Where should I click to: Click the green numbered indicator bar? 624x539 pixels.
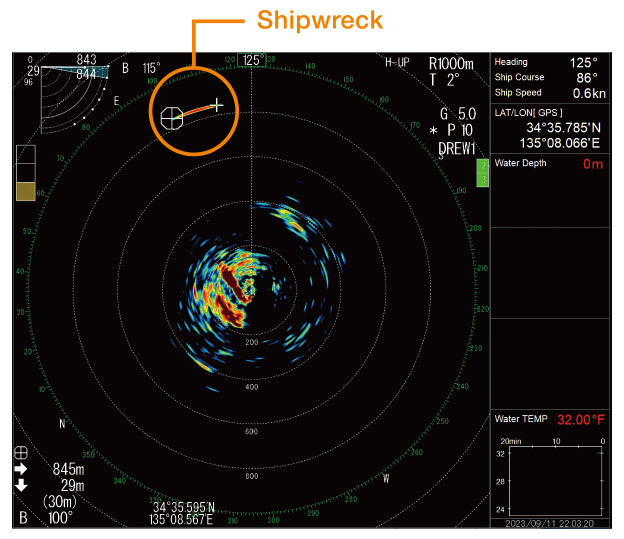483,172
